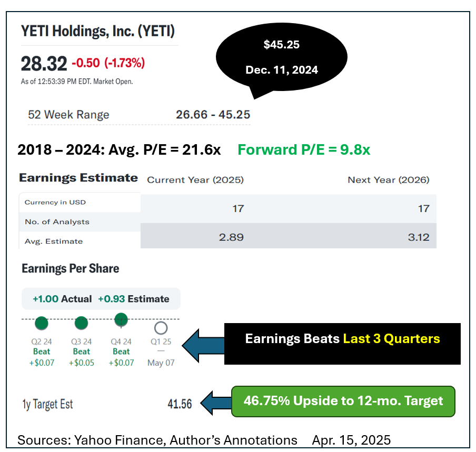The height and width of the screenshot is (452, 476).
Task: Click the No. of Analysts row label
Action: coord(57,222)
